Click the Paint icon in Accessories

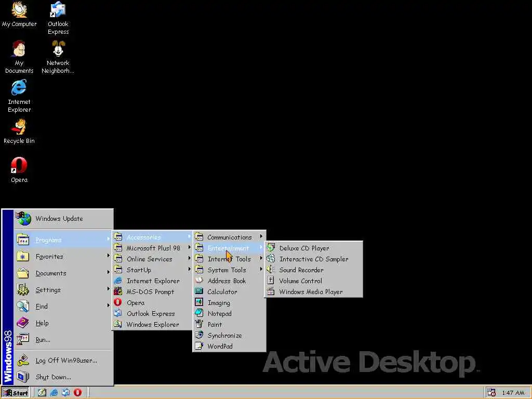pyautogui.click(x=199, y=324)
